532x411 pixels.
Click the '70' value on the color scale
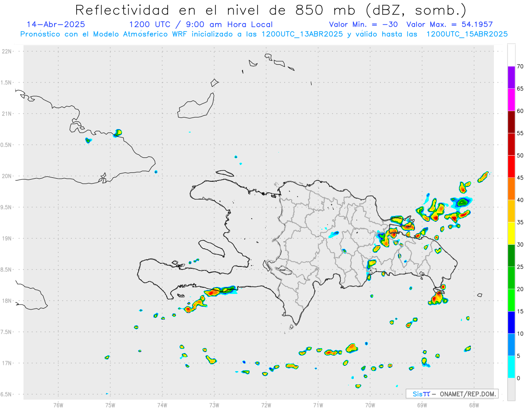tap(520, 67)
